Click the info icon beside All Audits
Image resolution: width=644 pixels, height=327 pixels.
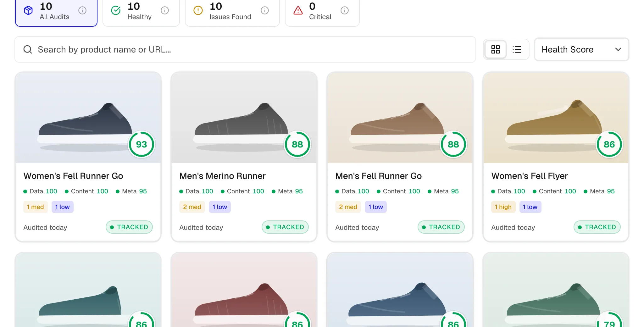[x=82, y=10]
